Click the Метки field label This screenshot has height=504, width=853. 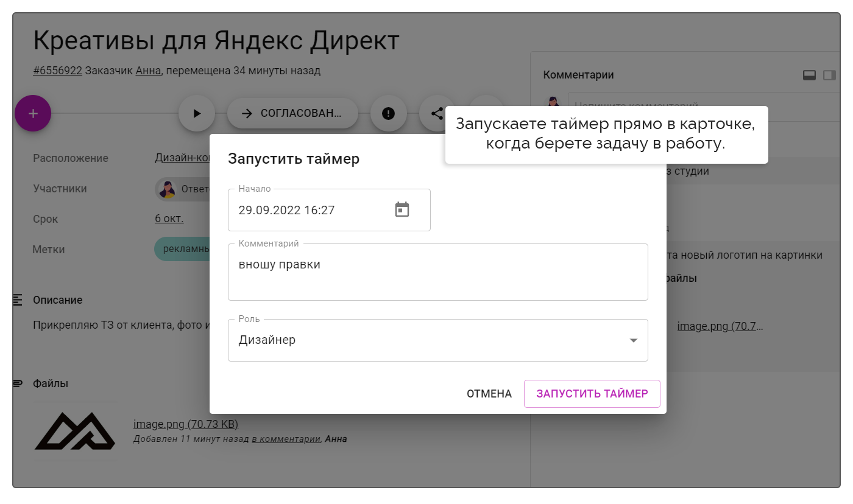click(x=48, y=250)
